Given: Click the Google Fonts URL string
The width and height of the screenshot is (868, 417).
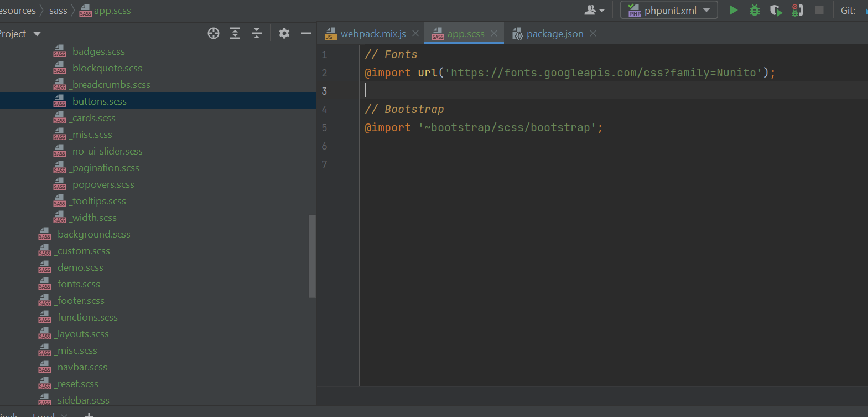Looking at the screenshot, I should pyautogui.click(x=604, y=73).
